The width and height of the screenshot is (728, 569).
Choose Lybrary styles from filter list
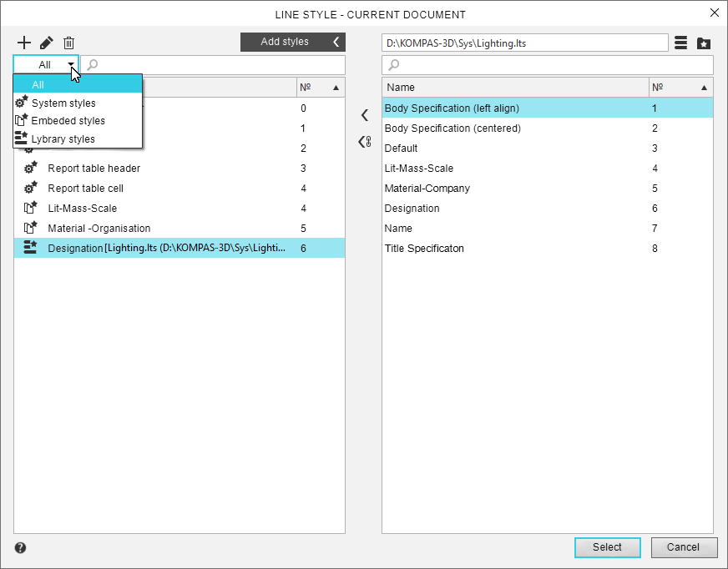click(63, 139)
